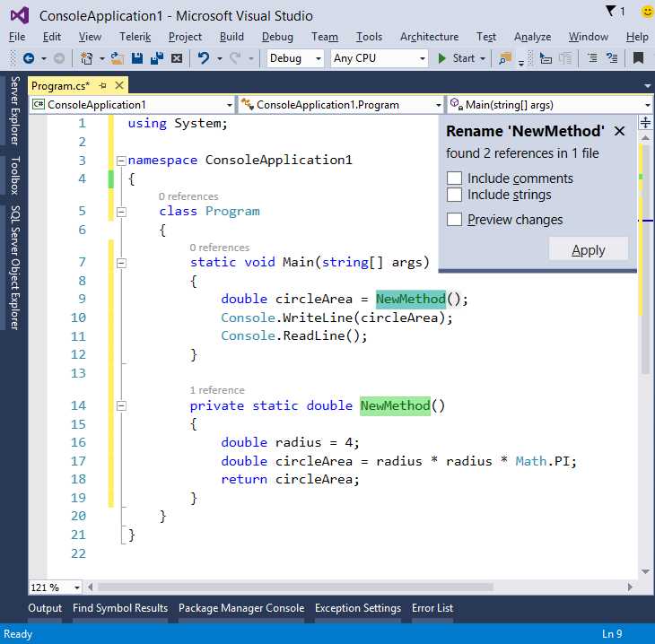
Task: Open the Build menu
Action: click(x=231, y=37)
